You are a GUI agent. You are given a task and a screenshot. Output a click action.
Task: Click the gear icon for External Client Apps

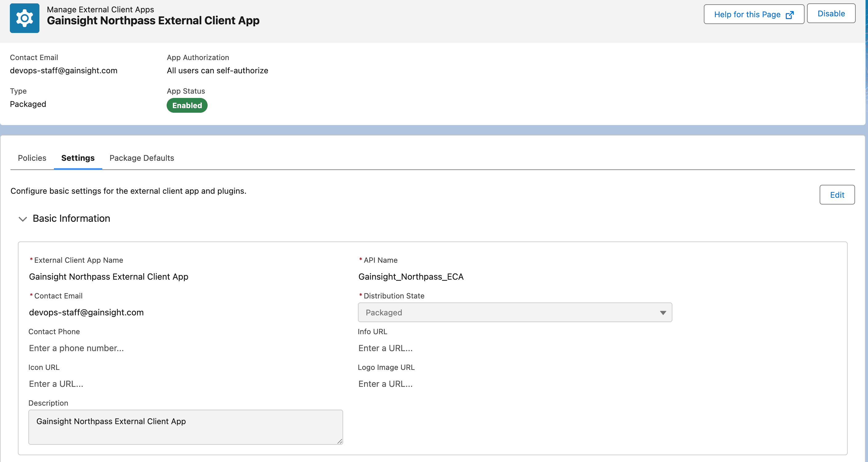(24, 18)
